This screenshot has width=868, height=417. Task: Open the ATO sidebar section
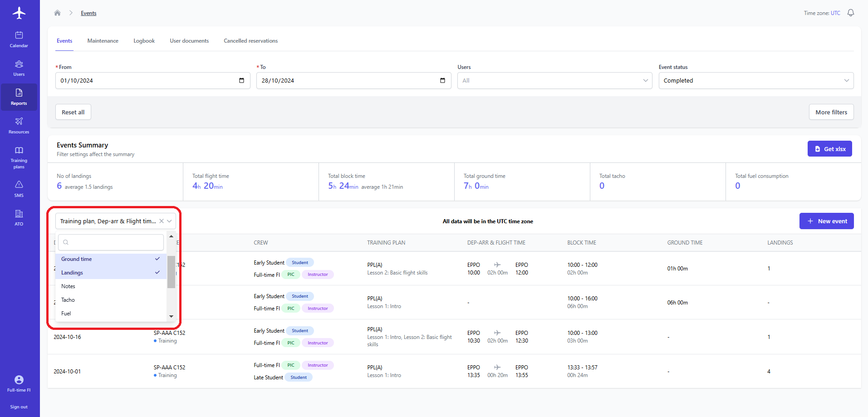click(x=19, y=218)
